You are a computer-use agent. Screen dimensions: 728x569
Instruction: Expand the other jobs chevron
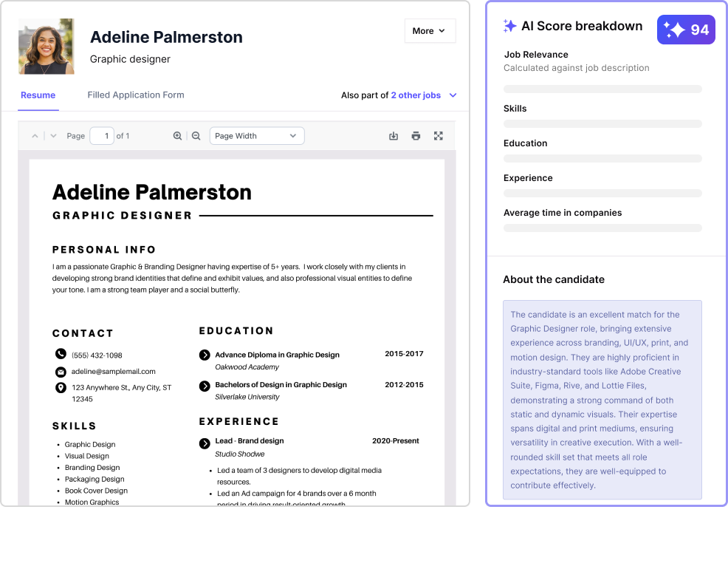click(x=453, y=95)
